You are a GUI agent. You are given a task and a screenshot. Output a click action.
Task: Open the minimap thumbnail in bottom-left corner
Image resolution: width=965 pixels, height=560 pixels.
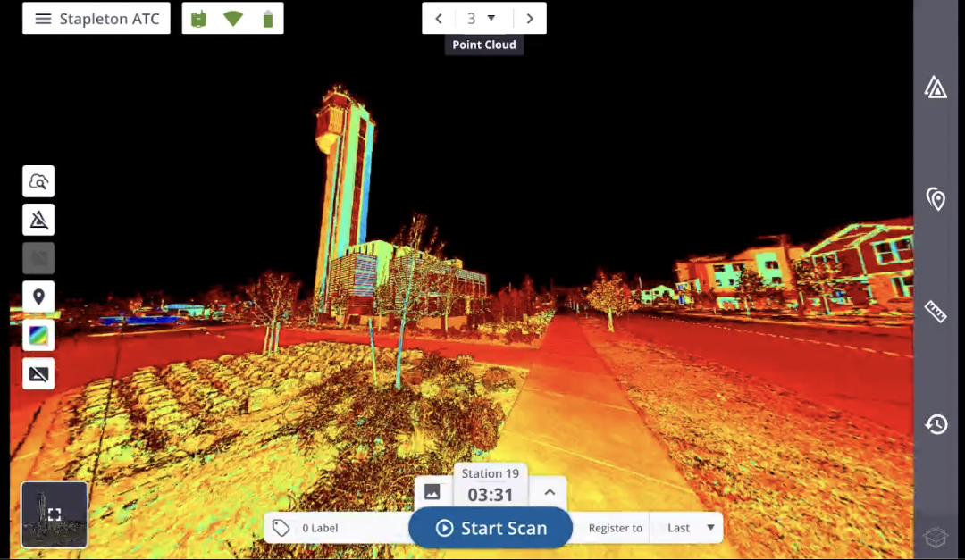point(55,514)
